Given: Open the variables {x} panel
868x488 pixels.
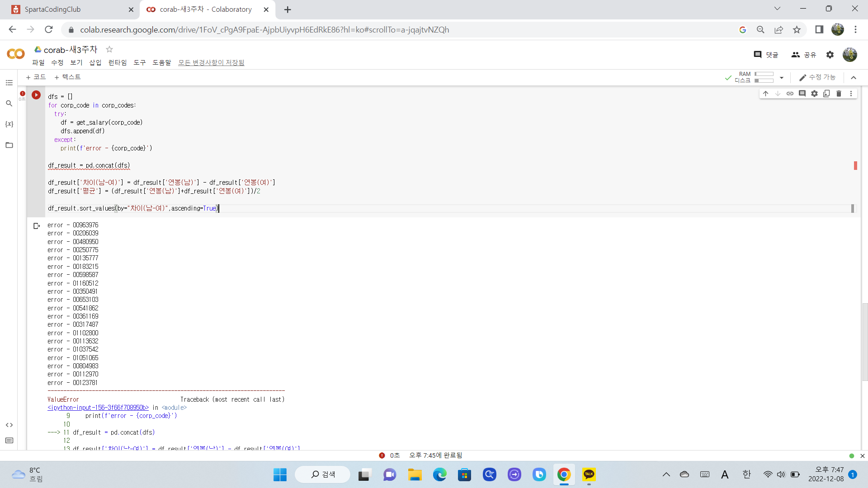Looking at the screenshot, I should click(9, 124).
